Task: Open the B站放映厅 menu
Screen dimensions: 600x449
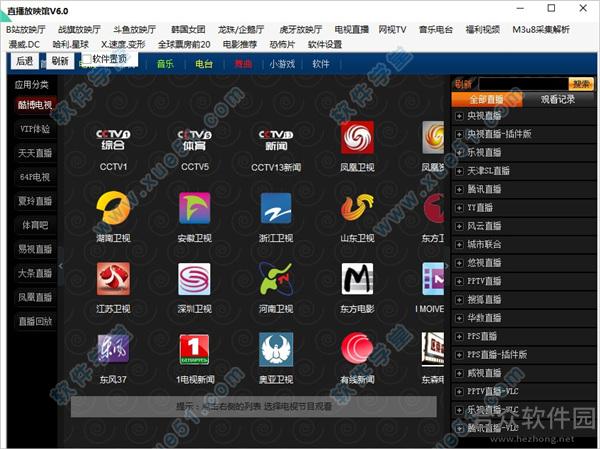Action: (x=26, y=29)
